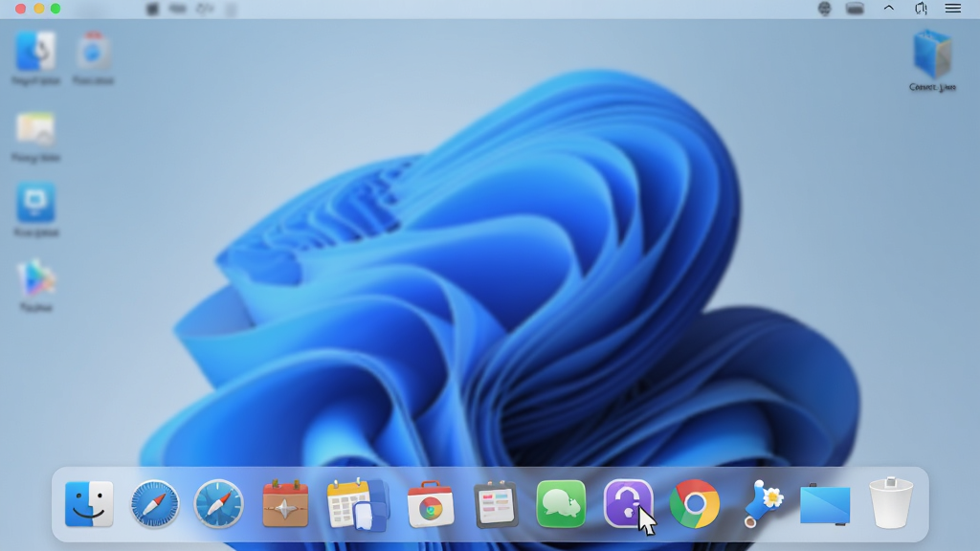Open the hamburger menu in the menu bar

tap(952, 8)
